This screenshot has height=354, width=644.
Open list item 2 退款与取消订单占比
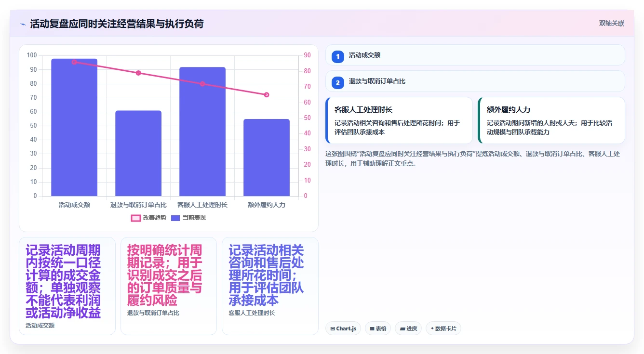point(475,81)
